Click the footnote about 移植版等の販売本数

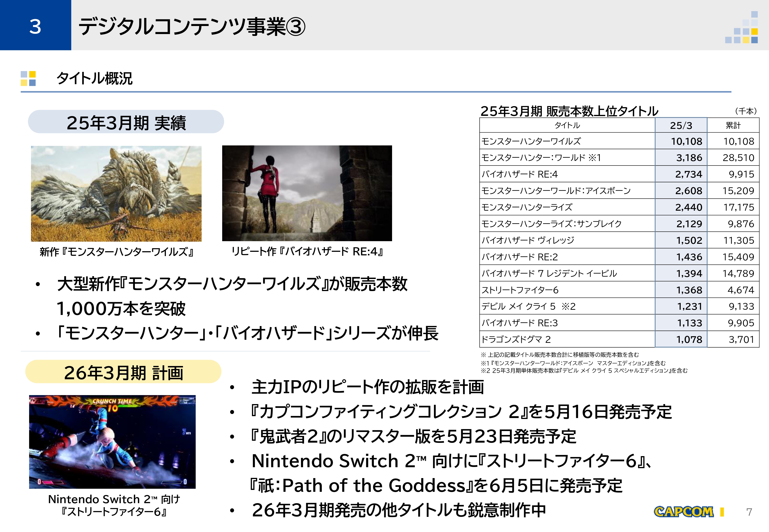(560, 355)
